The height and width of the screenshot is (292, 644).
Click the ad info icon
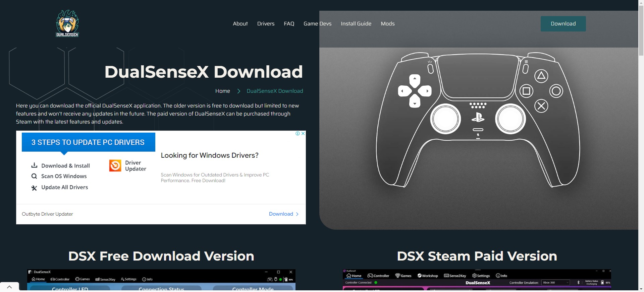298,133
